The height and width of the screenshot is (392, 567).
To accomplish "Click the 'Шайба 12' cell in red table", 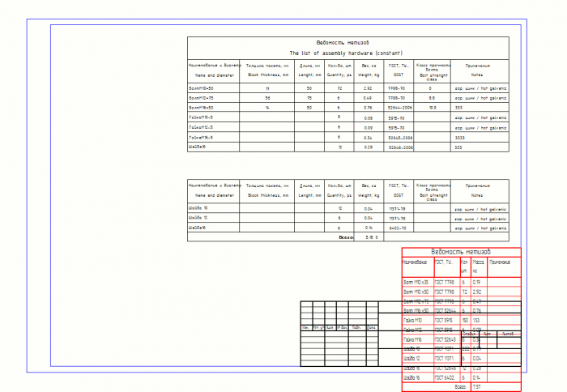I will click(411, 358).
